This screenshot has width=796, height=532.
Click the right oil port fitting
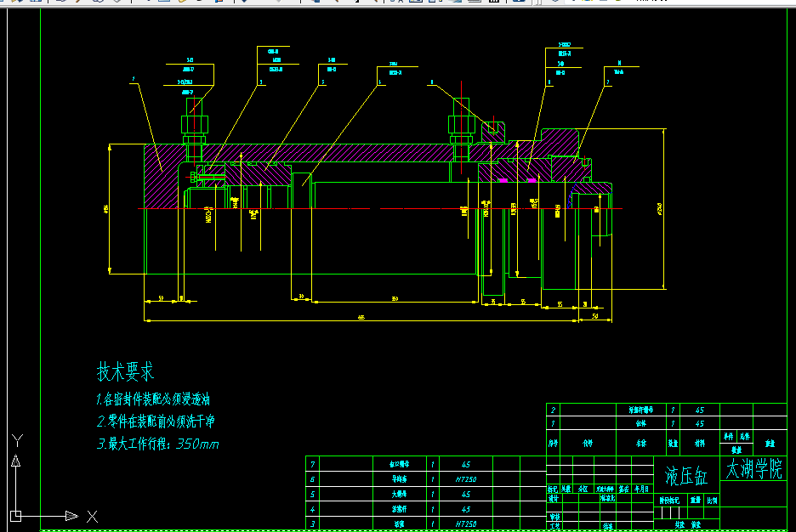pos(462,128)
